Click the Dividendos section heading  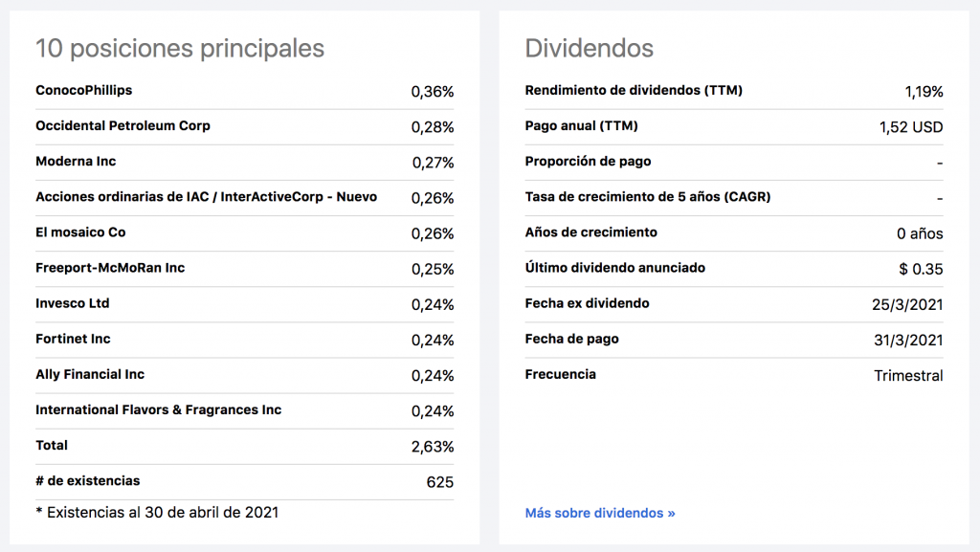(x=590, y=49)
